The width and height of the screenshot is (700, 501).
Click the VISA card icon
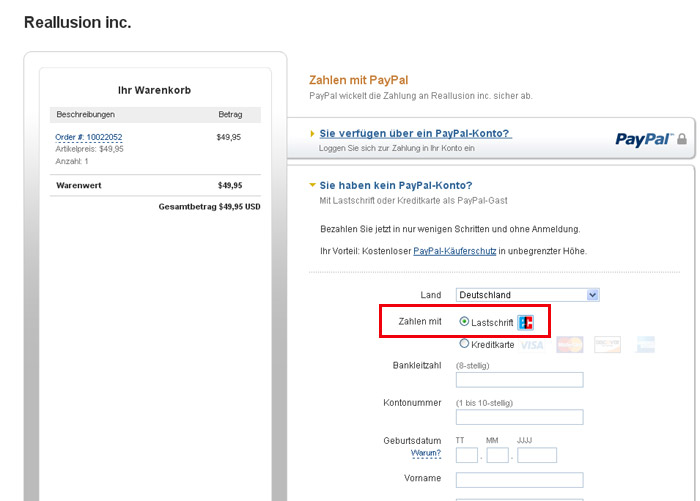click(532, 345)
